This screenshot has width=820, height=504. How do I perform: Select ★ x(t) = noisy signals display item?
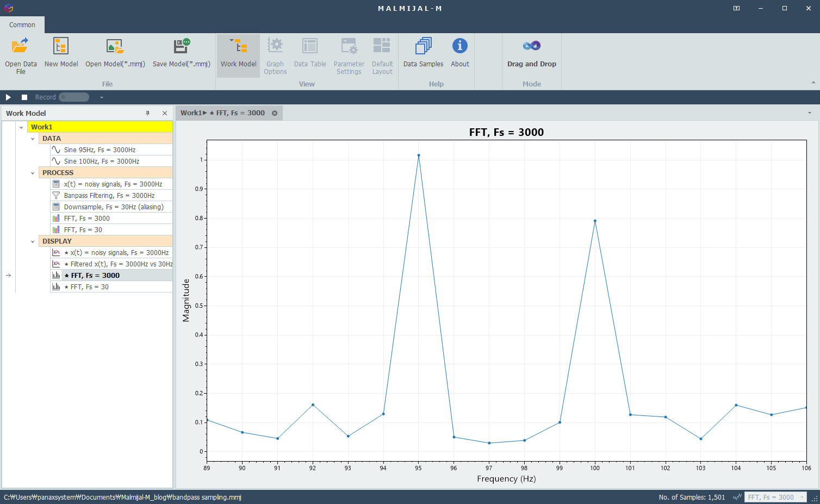(111, 252)
